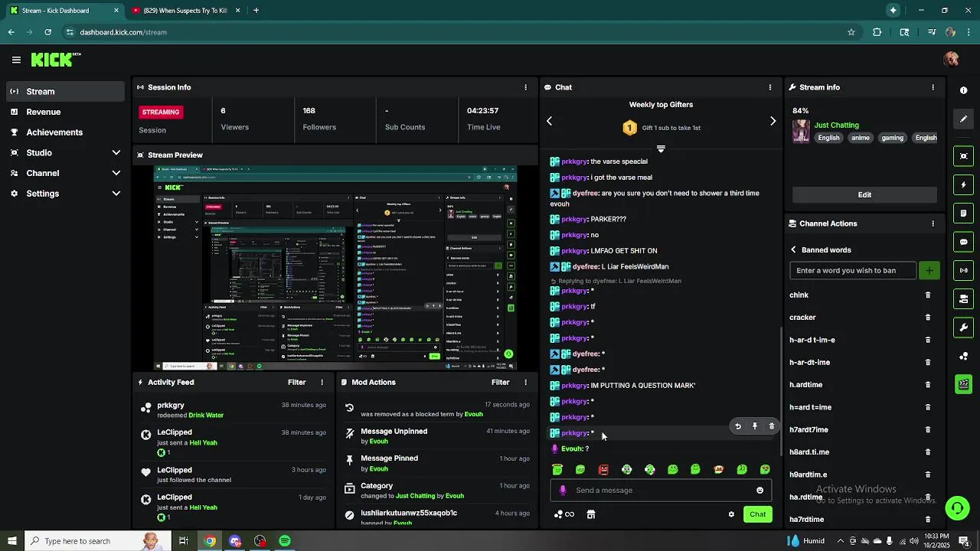
Task: Toggle the stream preview widget icon in right rail
Action: 963,156
